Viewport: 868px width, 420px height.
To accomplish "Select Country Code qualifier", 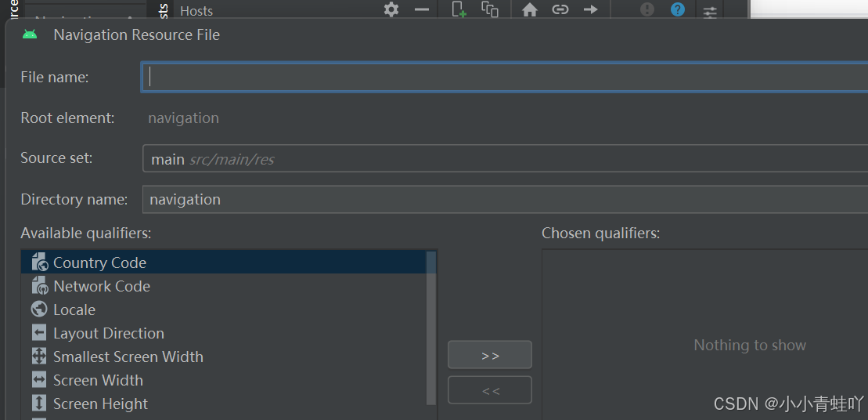I will [224, 262].
